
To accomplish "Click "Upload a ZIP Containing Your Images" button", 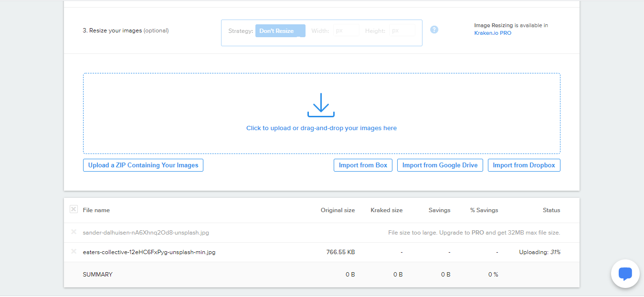I will coord(143,165).
